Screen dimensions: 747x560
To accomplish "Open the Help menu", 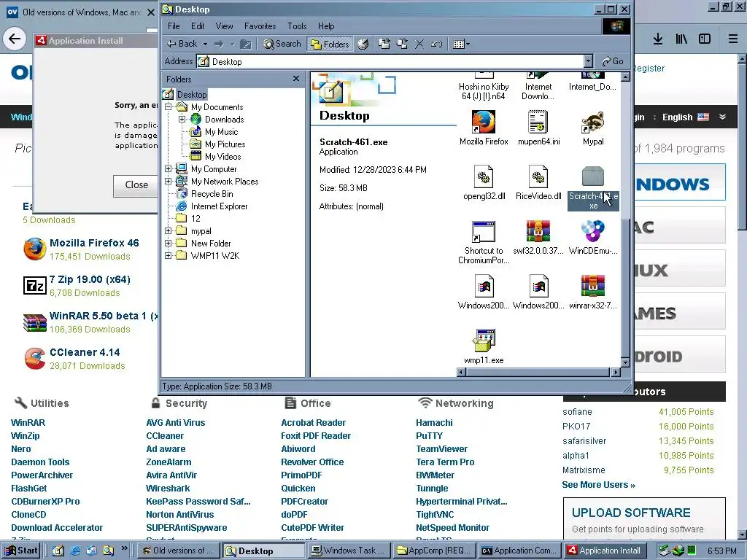I will pos(326,26).
